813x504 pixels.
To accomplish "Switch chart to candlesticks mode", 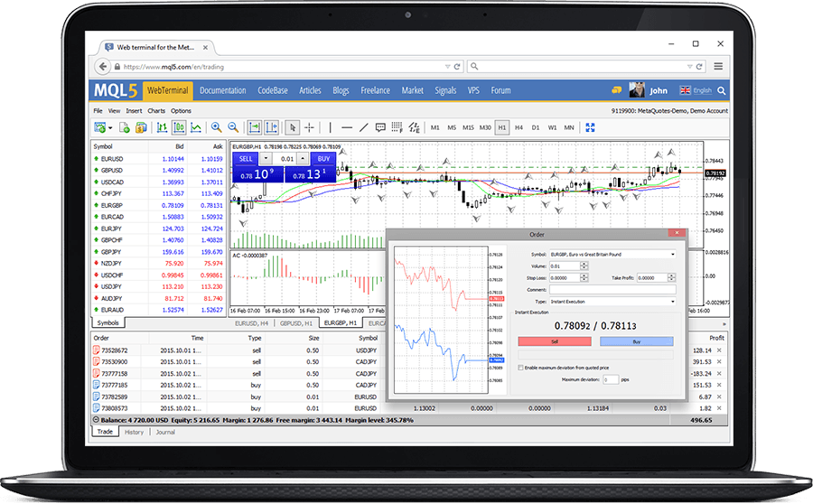I will (179, 127).
